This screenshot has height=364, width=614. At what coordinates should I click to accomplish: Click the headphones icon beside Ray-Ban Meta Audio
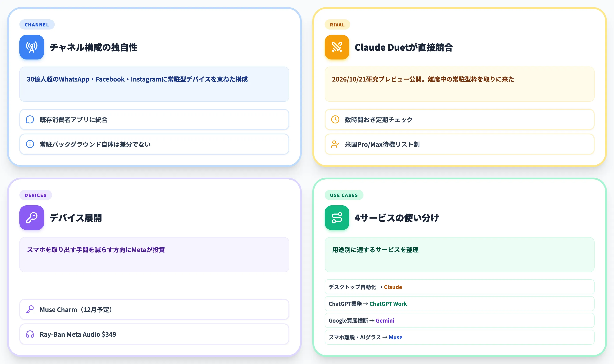(30, 334)
